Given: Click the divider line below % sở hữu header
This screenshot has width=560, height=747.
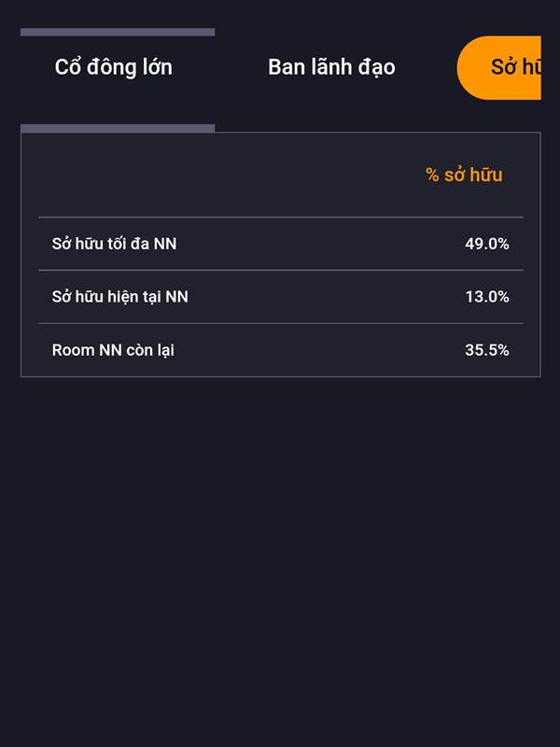Looking at the screenshot, I should click(281, 218).
